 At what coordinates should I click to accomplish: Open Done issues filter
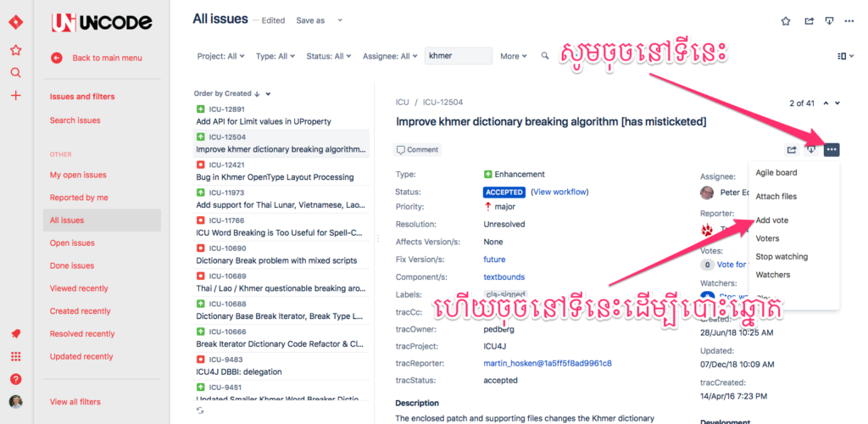[x=72, y=265]
